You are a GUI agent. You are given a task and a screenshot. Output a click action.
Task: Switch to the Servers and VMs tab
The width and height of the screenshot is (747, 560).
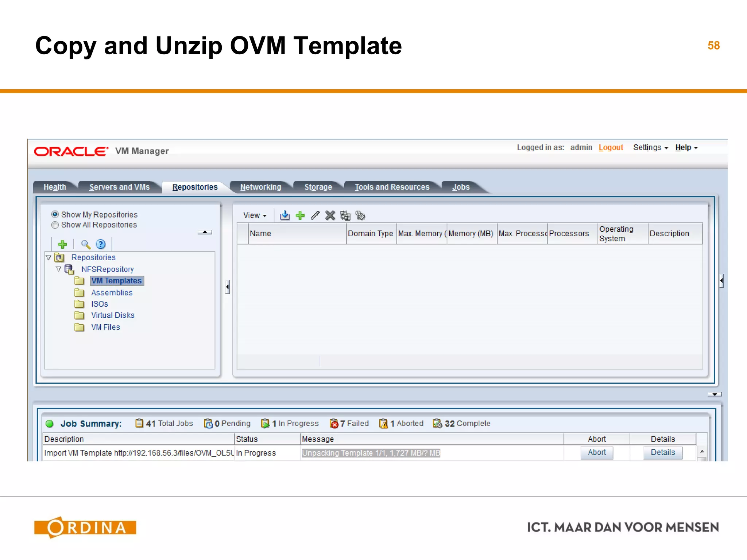120,187
